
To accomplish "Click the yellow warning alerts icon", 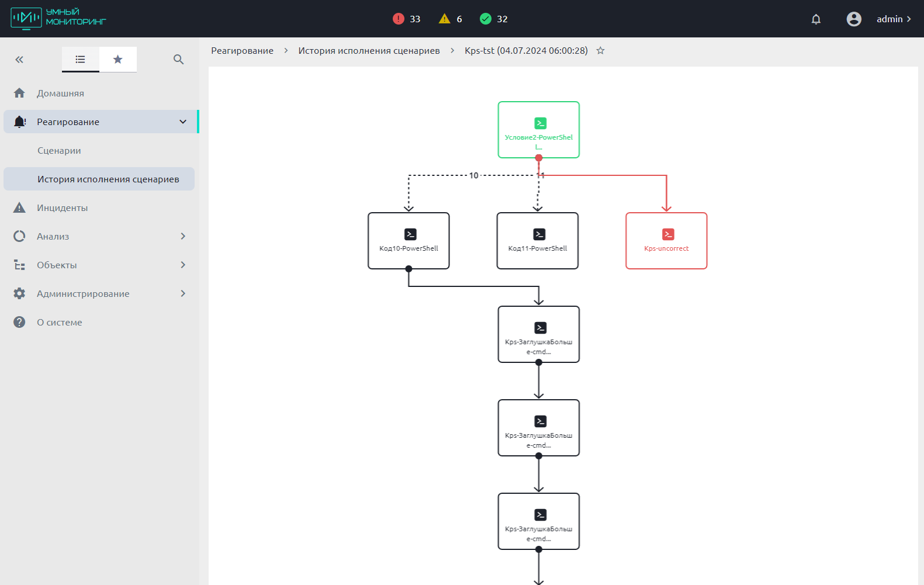I will (x=445, y=19).
